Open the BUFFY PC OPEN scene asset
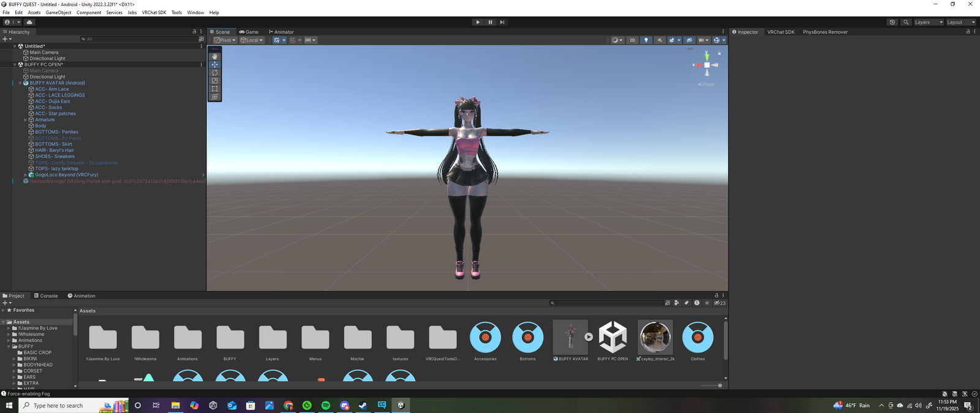The height and width of the screenshot is (413, 980). click(x=612, y=338)
